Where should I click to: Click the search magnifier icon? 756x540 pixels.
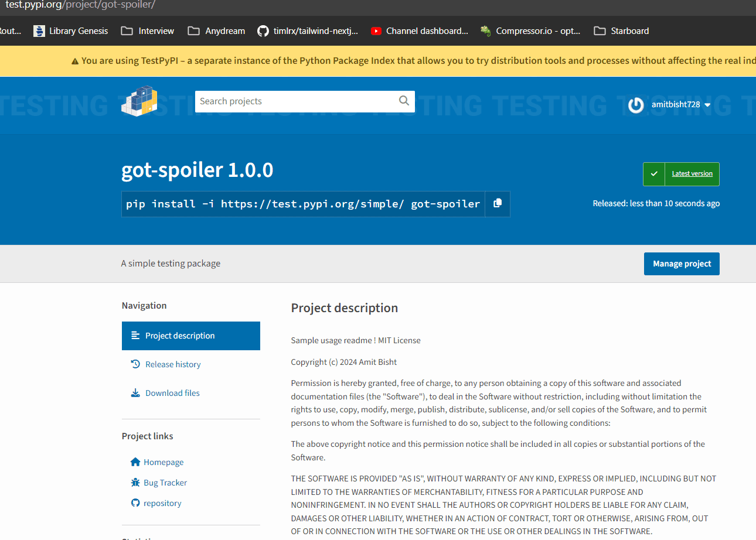click(x=404, y=101)
